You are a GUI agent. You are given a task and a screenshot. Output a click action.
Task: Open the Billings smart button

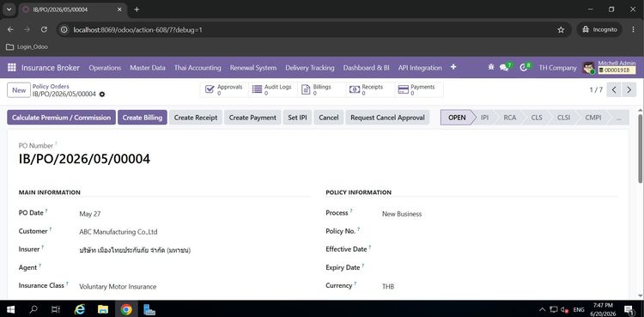tap(321, 89)
